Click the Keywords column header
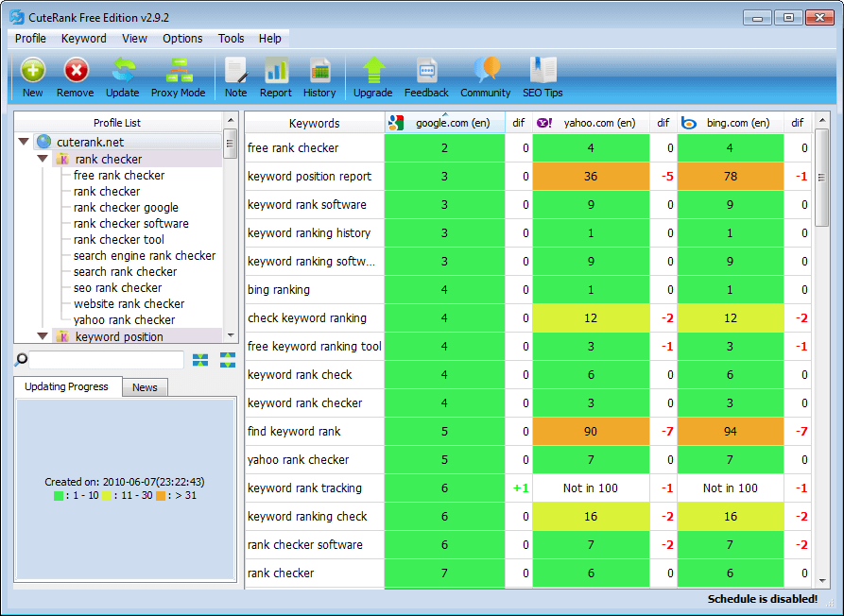This screenshot has width=844, height=616. 314,123
